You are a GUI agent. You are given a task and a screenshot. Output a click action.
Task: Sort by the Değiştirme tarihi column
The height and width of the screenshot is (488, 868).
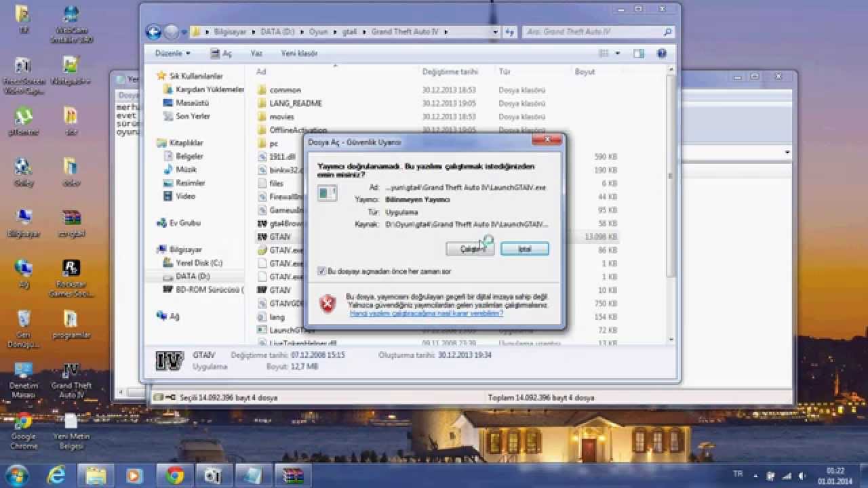[450, 71]
